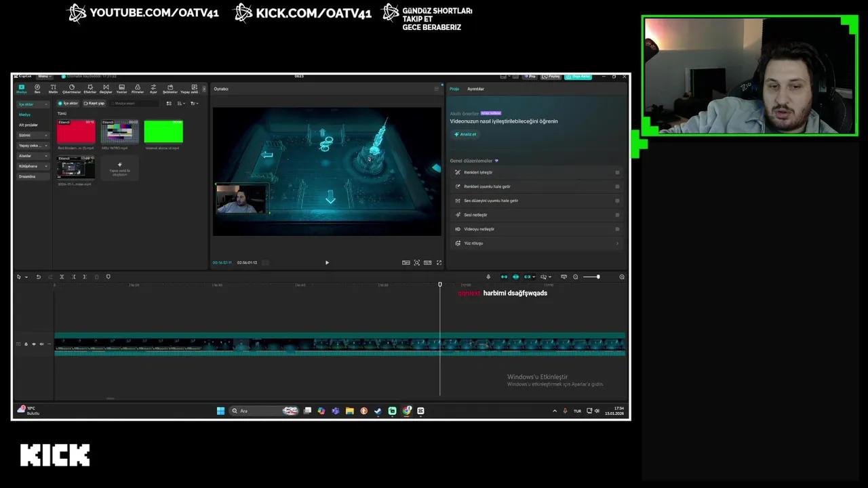Click the fullscreen preview icon under player
868x488 pixels.
coord(439,262)
